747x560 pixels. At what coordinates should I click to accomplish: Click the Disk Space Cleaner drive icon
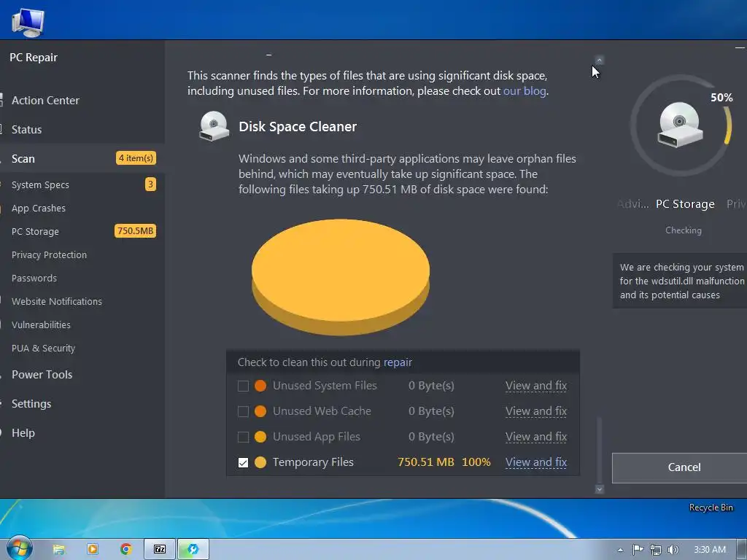[214, 126]
